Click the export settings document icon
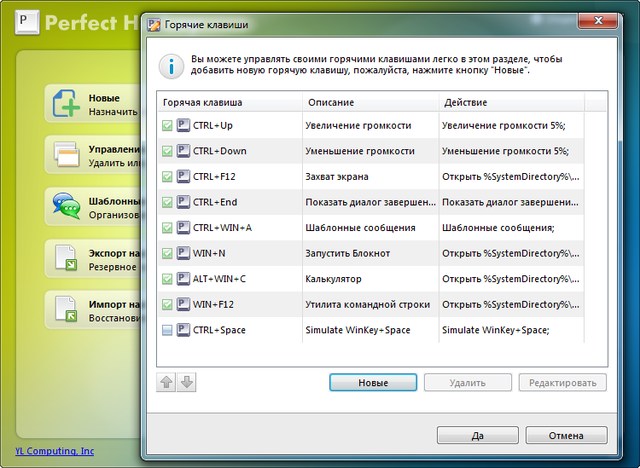640x468 pixels. coord(67,258)
